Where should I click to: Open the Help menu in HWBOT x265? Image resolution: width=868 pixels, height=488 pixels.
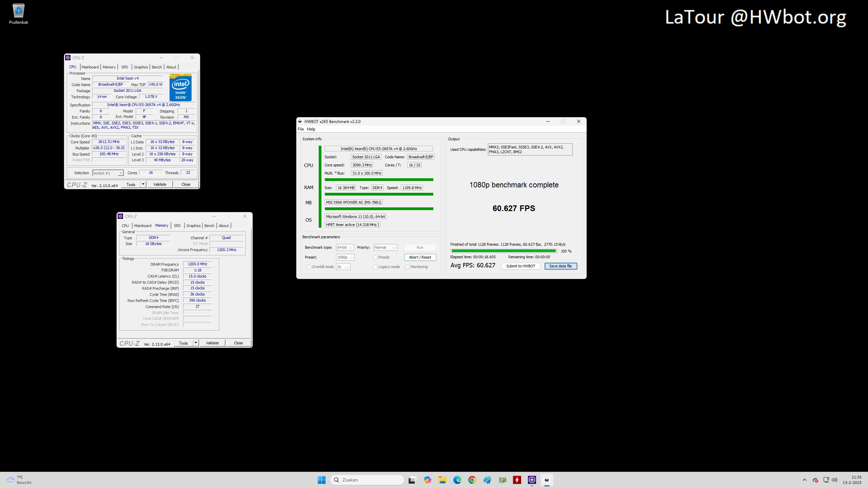click(x=311, y=129)
